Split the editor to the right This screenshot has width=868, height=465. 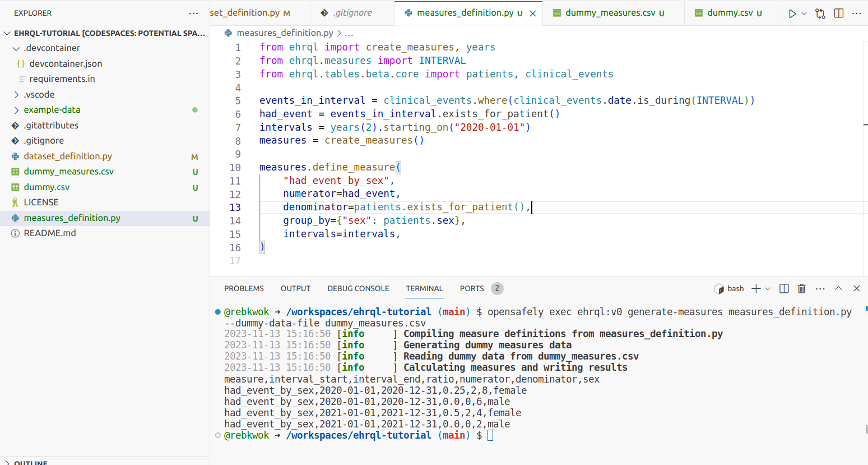coord(838,13)
